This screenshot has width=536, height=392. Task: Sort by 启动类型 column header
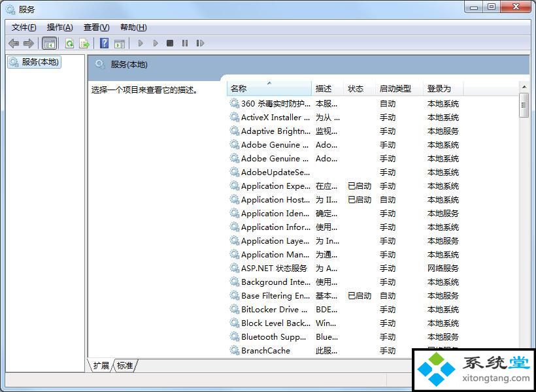pos(399,88)
